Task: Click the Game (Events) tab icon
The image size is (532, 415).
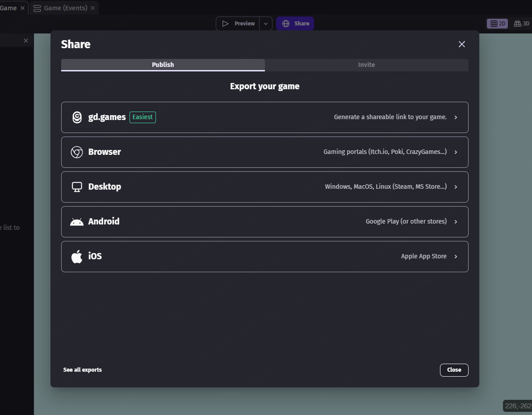Action: point(38,8)
